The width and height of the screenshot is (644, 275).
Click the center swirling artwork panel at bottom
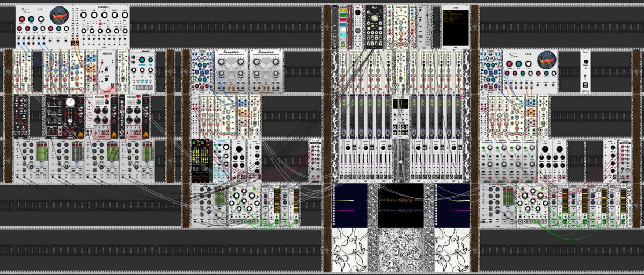[x=401, y=250]
